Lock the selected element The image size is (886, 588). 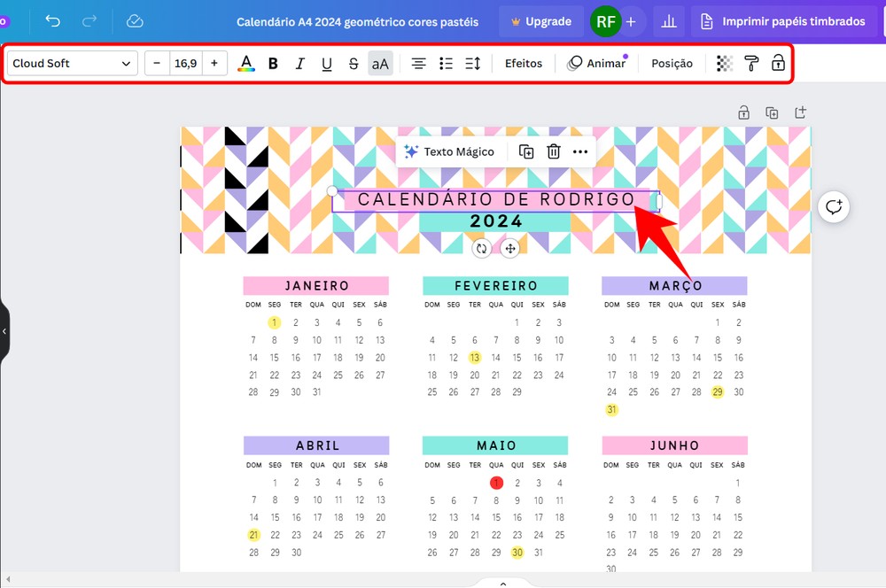(x=779, y=63)
